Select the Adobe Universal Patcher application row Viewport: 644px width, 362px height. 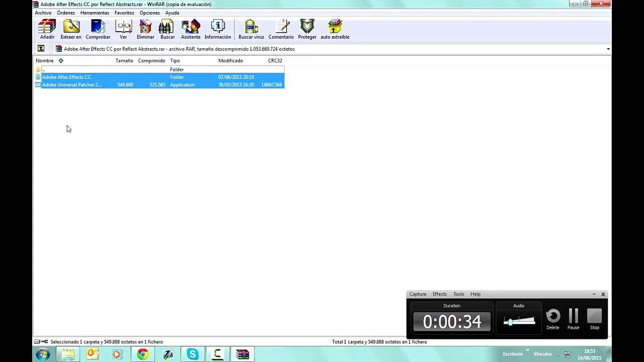tap(159, 85)
